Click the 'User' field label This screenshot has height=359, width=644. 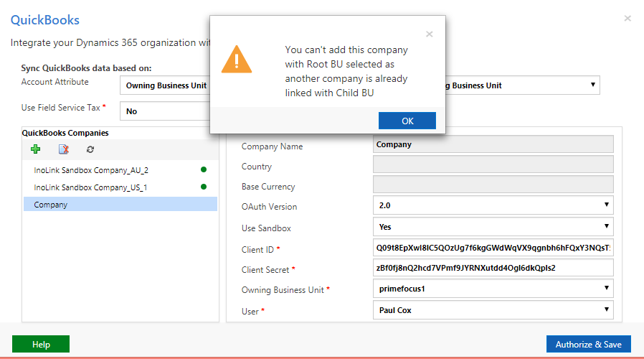coord(250,312)
